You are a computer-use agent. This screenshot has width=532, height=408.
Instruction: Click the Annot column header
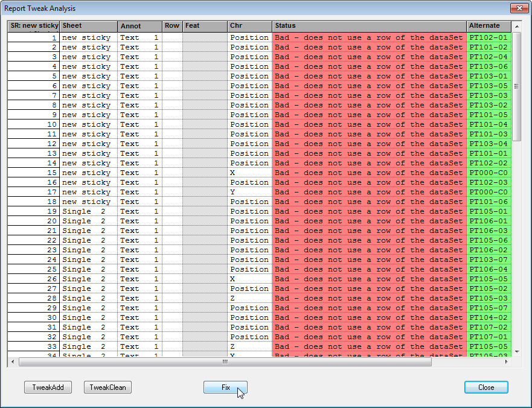(x=139, y=26)
